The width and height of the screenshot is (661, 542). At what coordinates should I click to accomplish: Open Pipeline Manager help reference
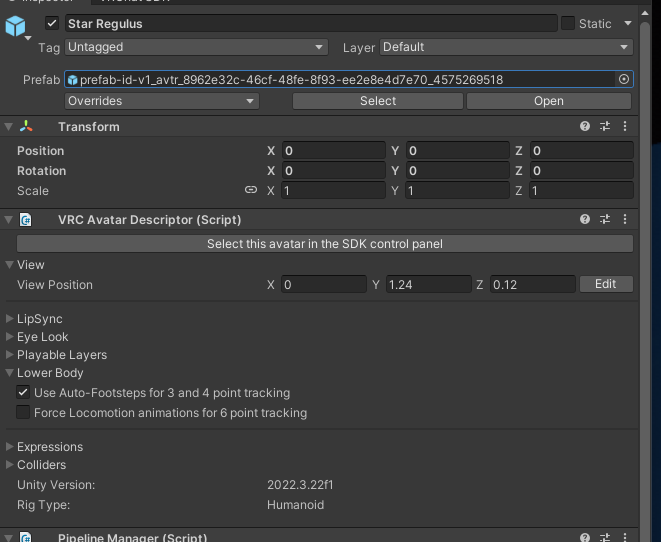[585, 537]
